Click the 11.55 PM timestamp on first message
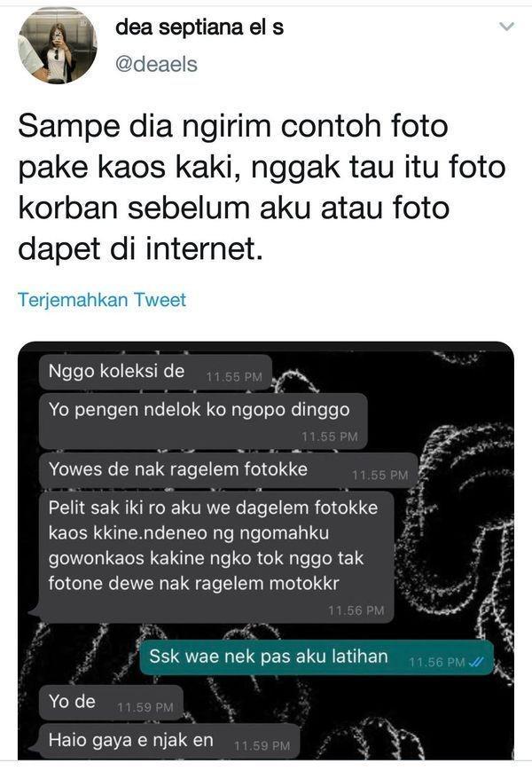The image size is (532, 771). pyautogui.click(x=234, y=377)
